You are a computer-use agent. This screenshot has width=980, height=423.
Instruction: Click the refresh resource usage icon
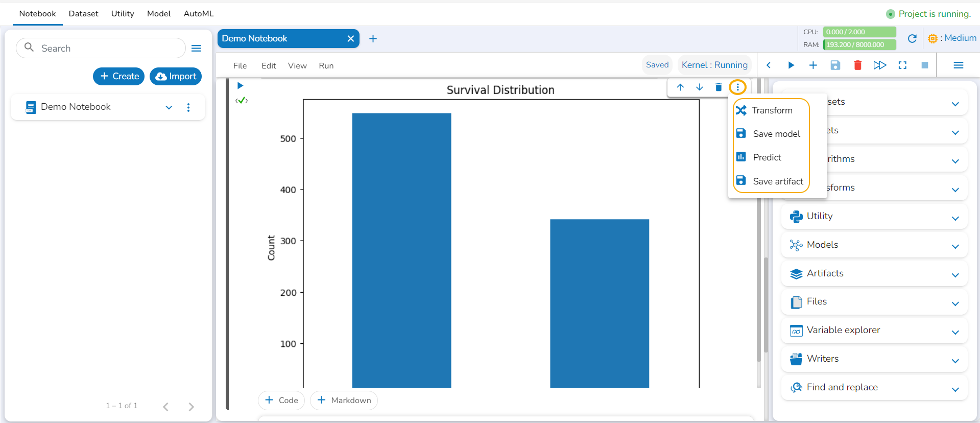(912, 38)
